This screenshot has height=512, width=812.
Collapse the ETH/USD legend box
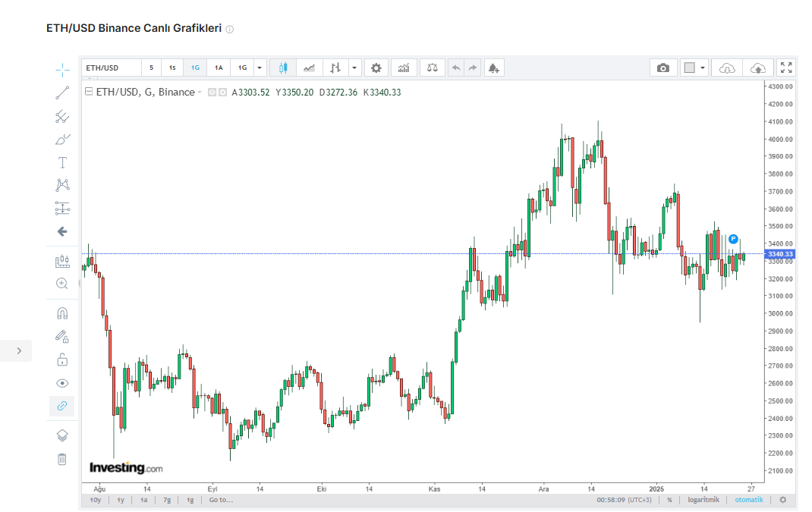pos(89,92)
